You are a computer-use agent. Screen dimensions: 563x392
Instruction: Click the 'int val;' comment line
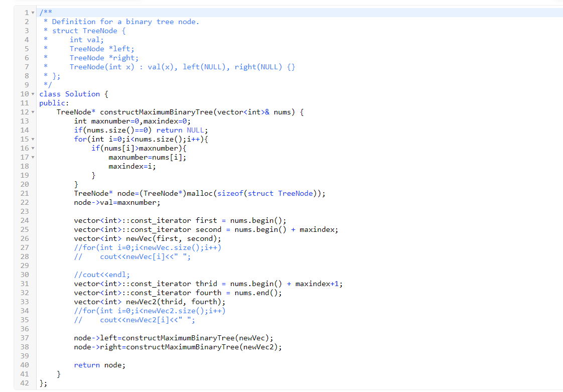click(x=86, y=40)
